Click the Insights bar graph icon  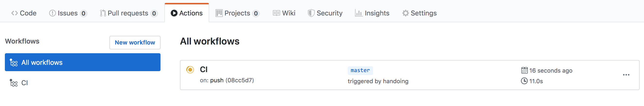point(358,13)
